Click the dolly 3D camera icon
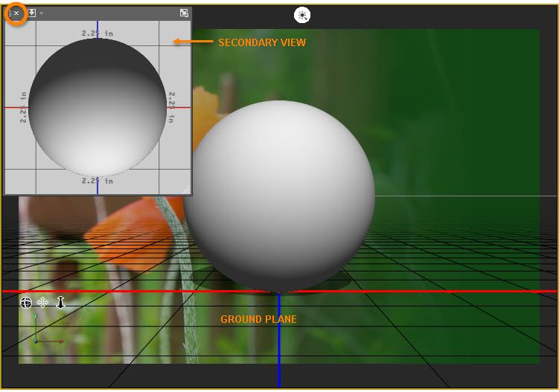This screenshot has width=559, height=392. pyautogui.click(x=60, y=302)
